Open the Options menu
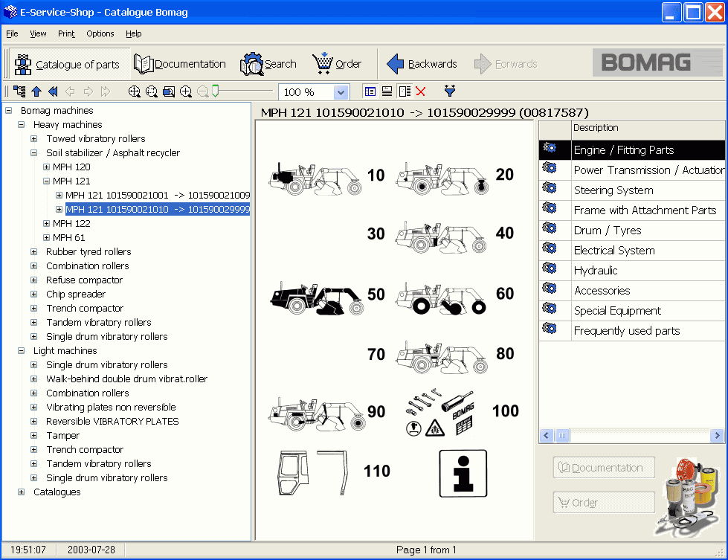This screenshot has width=728, height=560. point(100,33)
